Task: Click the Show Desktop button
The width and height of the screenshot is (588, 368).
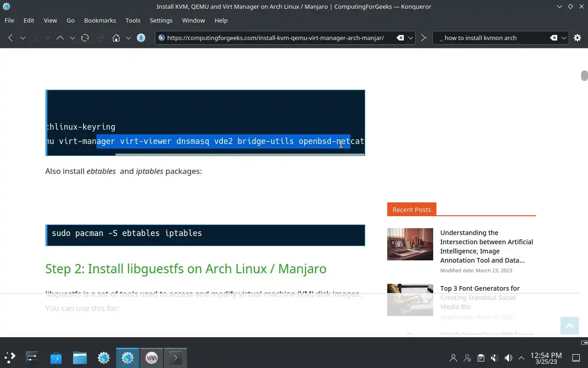Action: (576, 357)
